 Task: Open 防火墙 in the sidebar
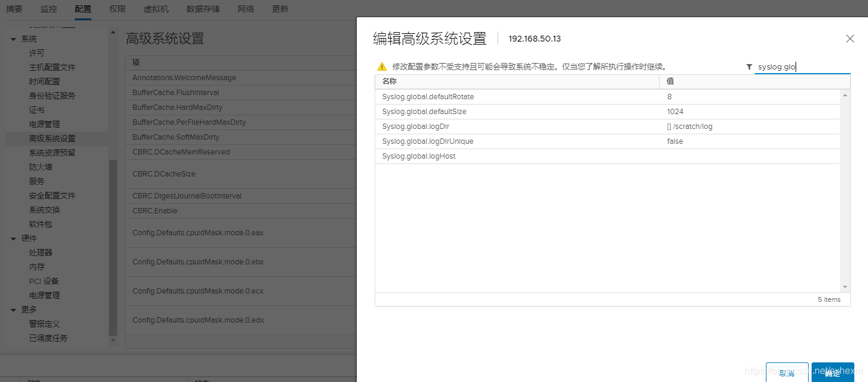41,167
